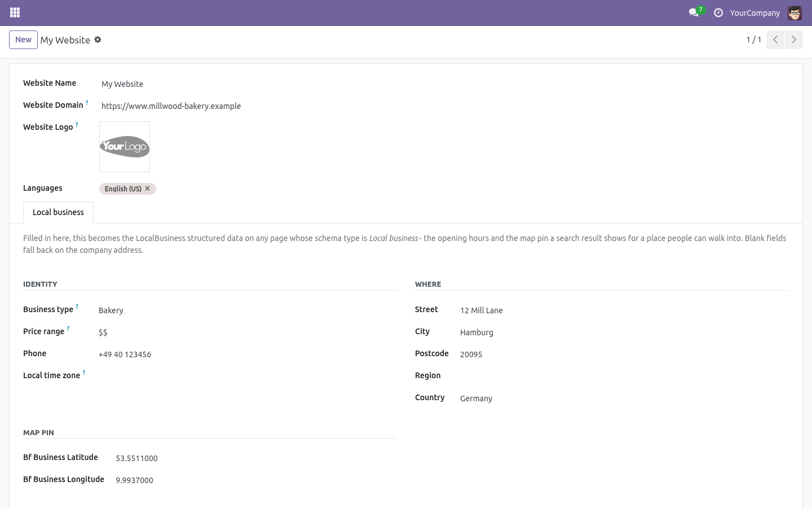Image resolution: width=812 pixels, height=508 pixels.
Task: Edit the Business Latitude value
Action: coord(255,458)
